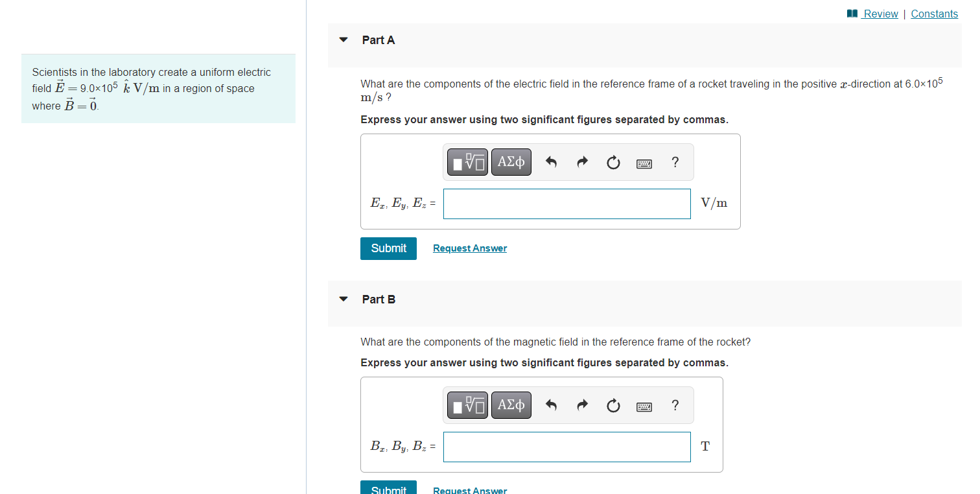Click undo arrow in Part B toolbar

click(551, 405)
